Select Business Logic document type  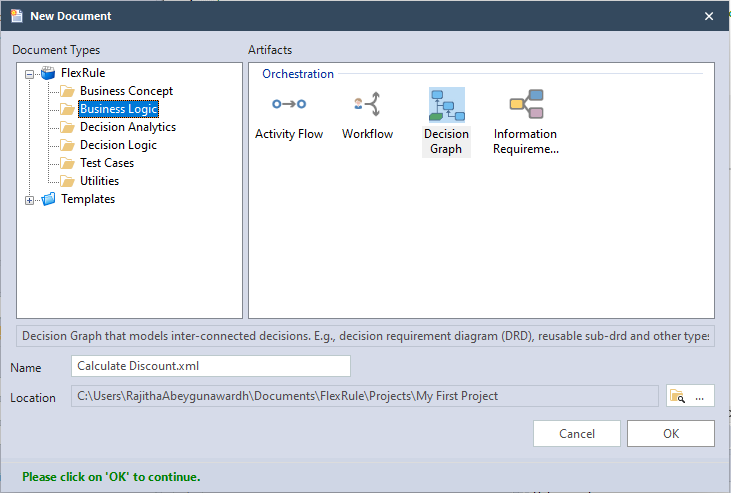(118, 109)
